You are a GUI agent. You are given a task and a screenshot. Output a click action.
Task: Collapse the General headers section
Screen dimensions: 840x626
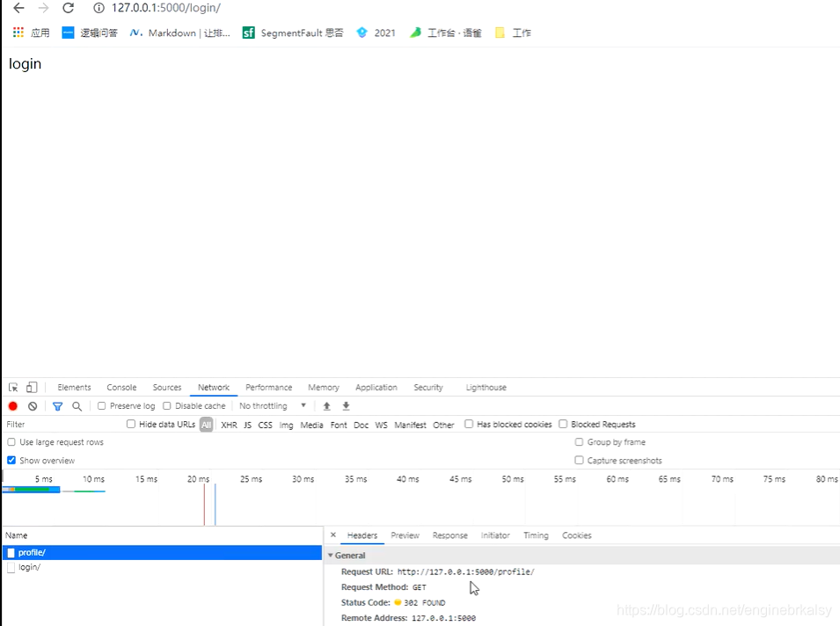347,556
